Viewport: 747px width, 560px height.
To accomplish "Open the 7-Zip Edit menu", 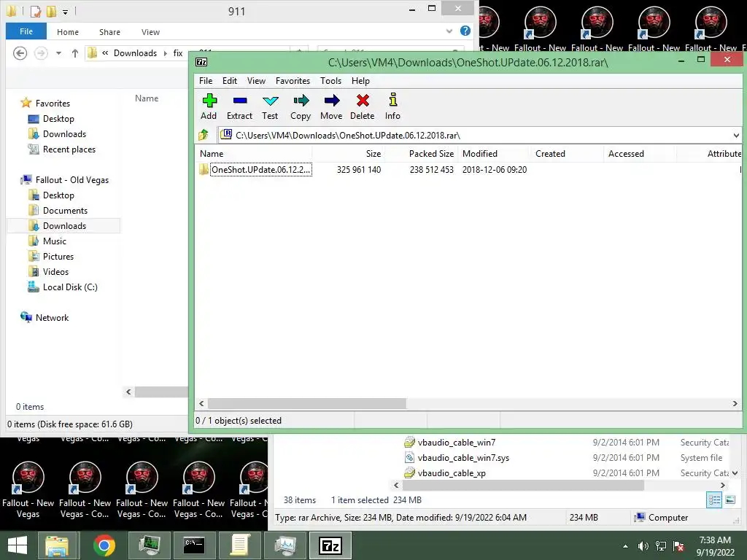I will 230,81.
